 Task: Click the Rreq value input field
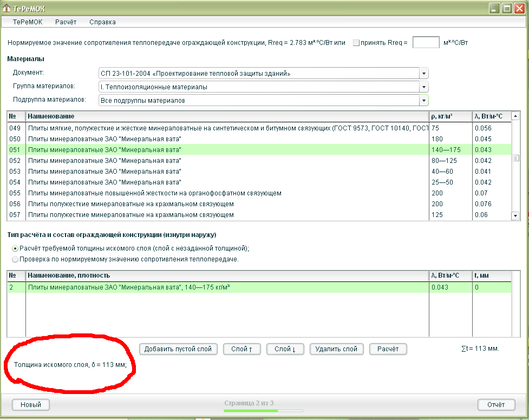(x=426, y=42)
